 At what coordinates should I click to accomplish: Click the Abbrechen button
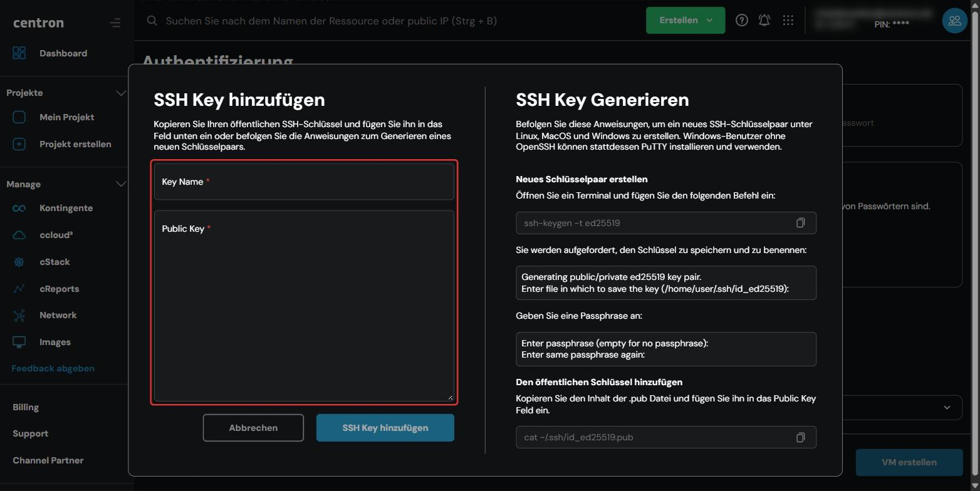(x=253, y=428)
